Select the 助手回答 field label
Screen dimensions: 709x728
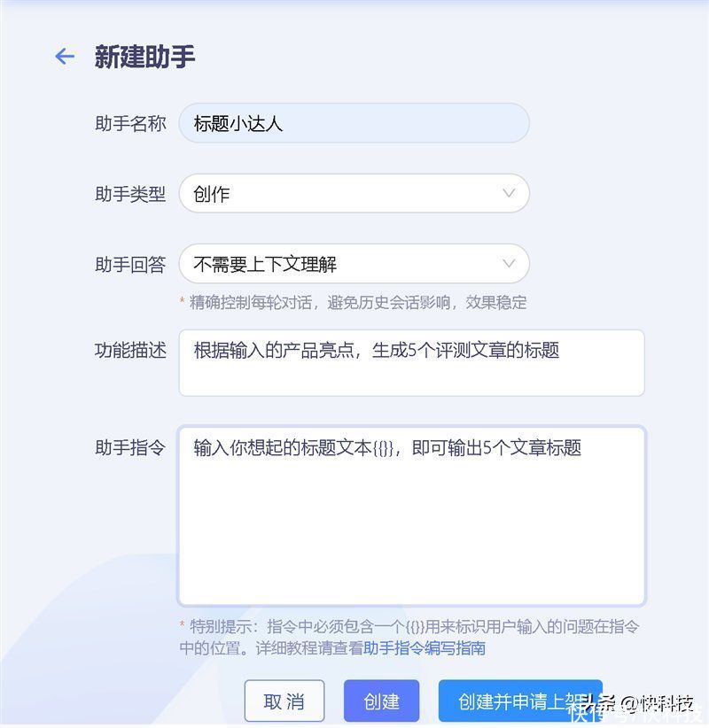[x=130, y=264]
